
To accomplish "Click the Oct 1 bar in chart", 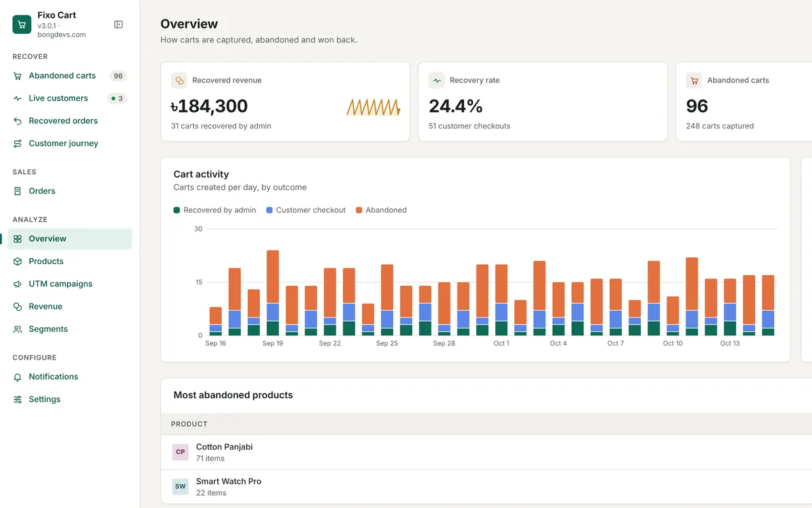I will click(x=501, y=300).
